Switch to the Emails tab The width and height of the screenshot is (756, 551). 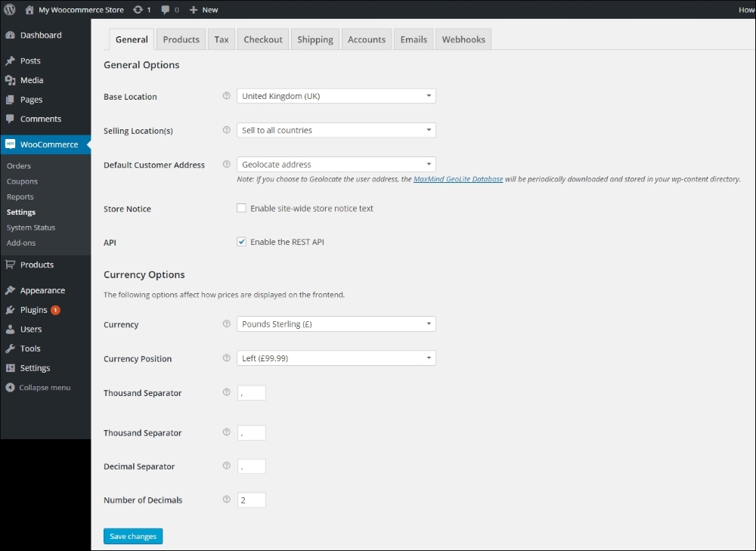414,39
